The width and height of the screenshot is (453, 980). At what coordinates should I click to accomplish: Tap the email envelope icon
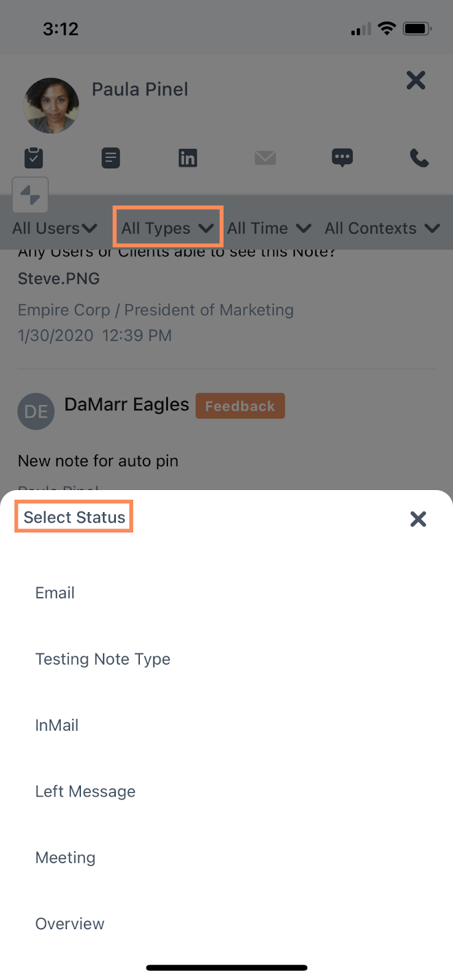click(265, 158)
